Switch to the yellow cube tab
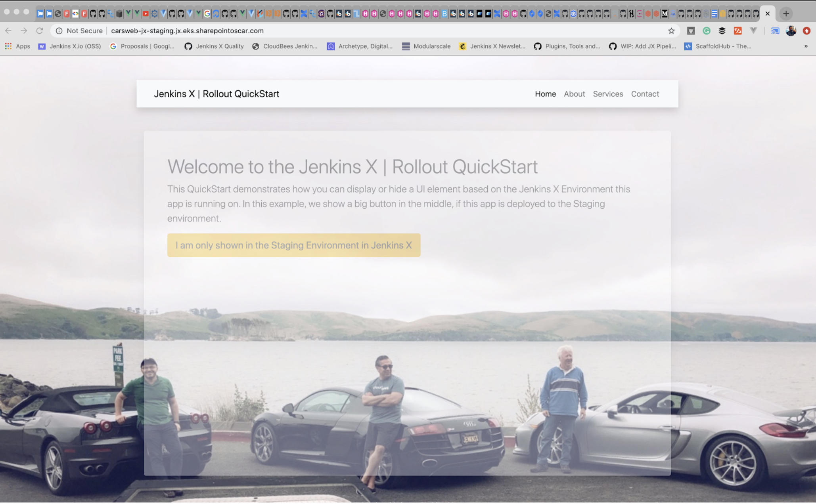816x504 pixels. 722,14
